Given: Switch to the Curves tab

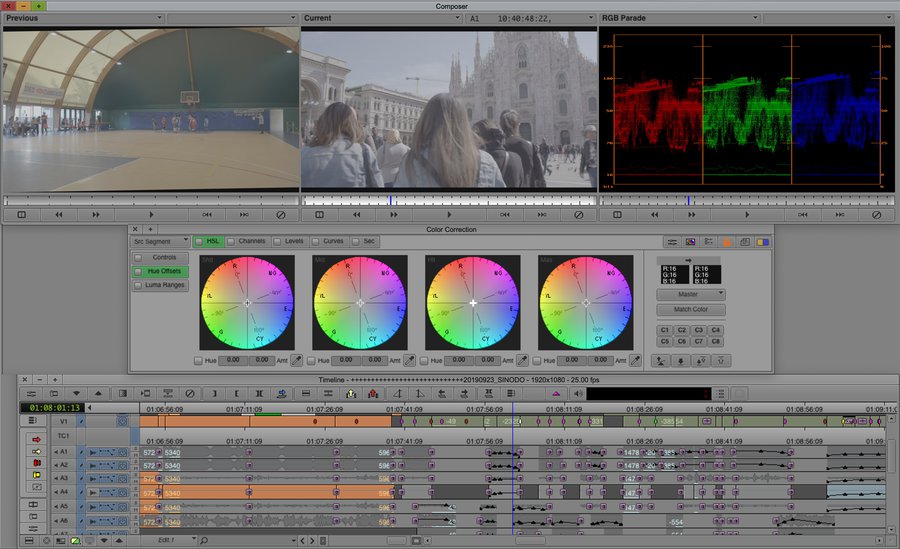Looking at the screenshot, I should tap(333, 241).
